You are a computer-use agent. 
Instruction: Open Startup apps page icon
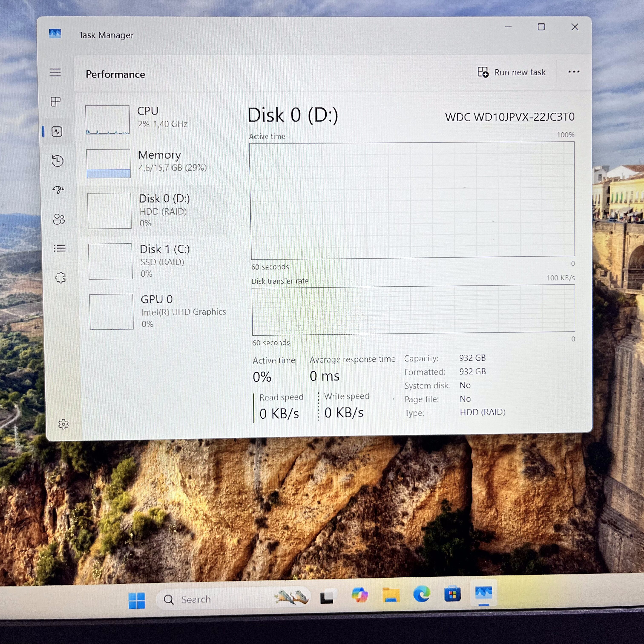coord(58,190)
